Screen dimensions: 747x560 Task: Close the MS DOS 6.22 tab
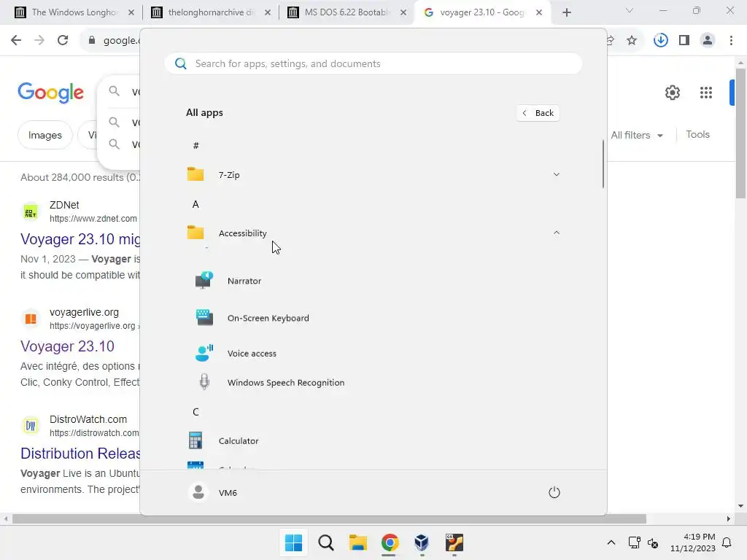[403, 12]
